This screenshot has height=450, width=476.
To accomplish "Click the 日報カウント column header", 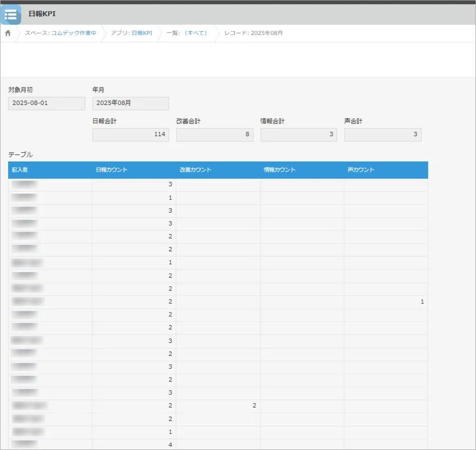I will point(134,170).
